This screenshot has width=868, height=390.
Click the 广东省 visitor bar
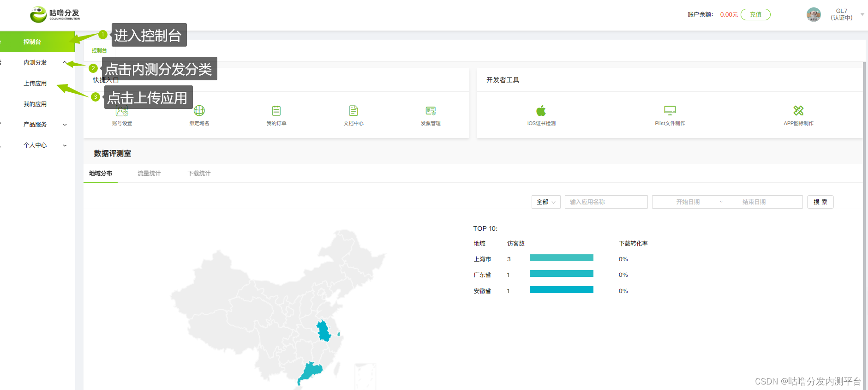562,274
